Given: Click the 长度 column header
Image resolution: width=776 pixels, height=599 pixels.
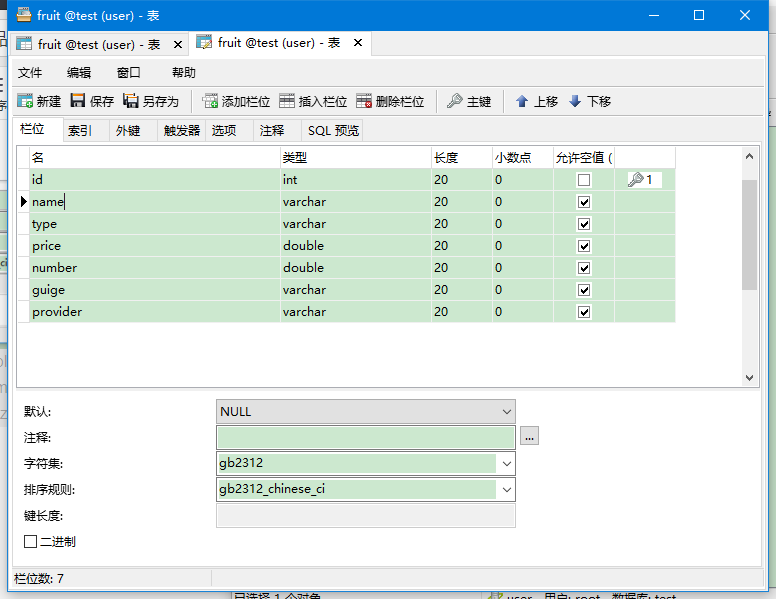Looking at the screenshot, I should pyautogui.click(x=461, y=158).
